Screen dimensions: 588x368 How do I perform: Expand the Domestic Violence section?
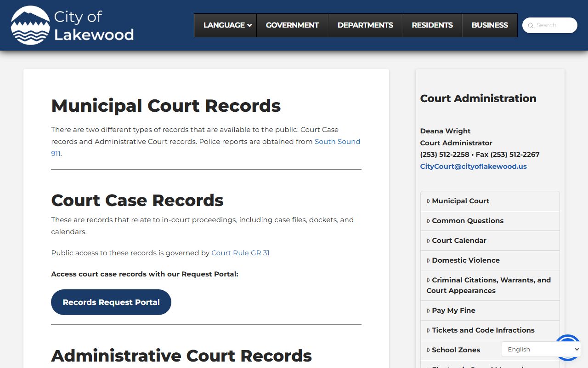(x=465, y=260)
